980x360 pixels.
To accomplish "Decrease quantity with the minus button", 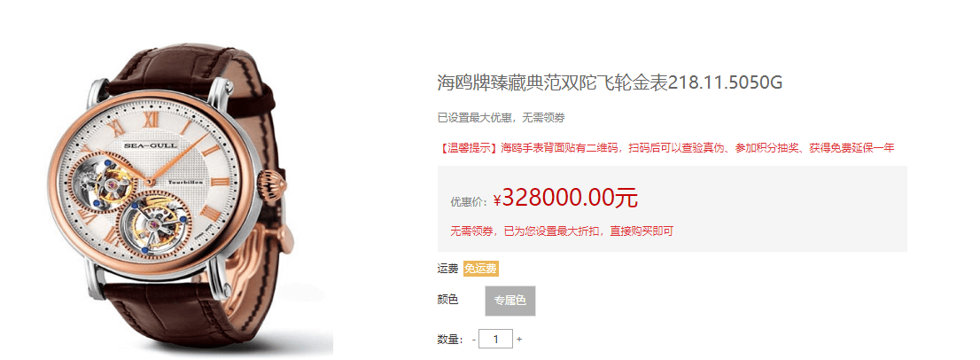I will tap(474, 340).
